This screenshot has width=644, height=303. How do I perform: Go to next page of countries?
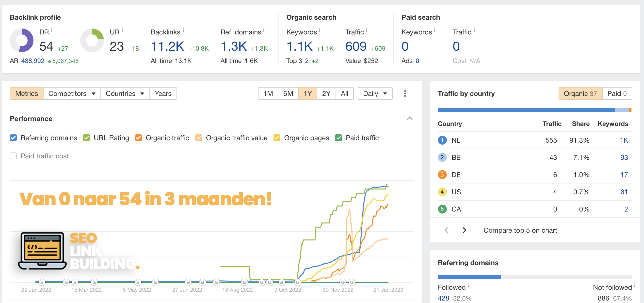click(464, 230)
